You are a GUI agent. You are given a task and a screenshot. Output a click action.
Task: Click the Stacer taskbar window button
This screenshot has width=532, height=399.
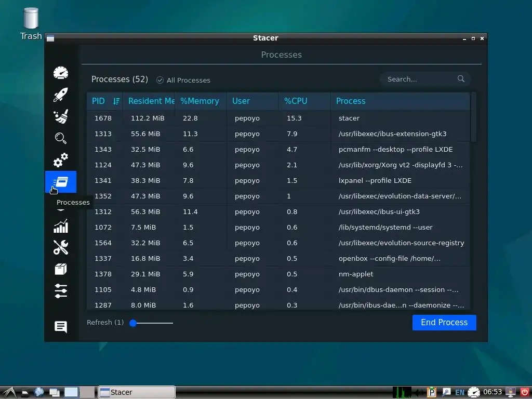(137, 392)
